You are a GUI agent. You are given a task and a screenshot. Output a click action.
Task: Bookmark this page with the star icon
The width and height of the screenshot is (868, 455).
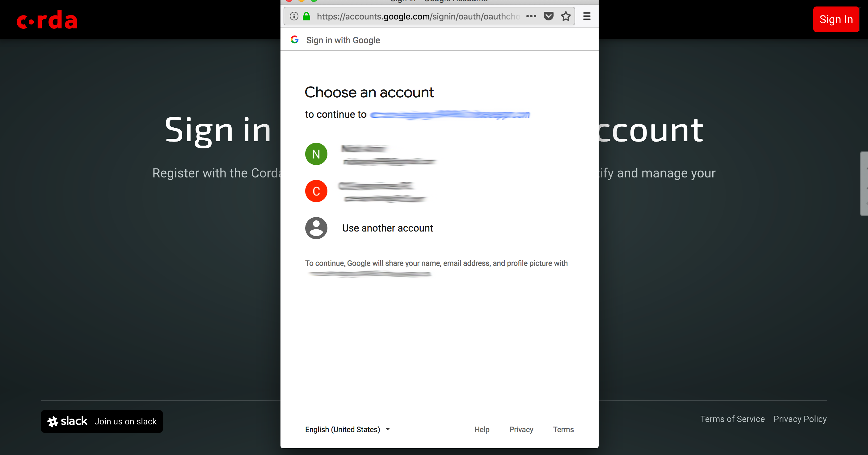pyautogui.click(x=566, y=16)
